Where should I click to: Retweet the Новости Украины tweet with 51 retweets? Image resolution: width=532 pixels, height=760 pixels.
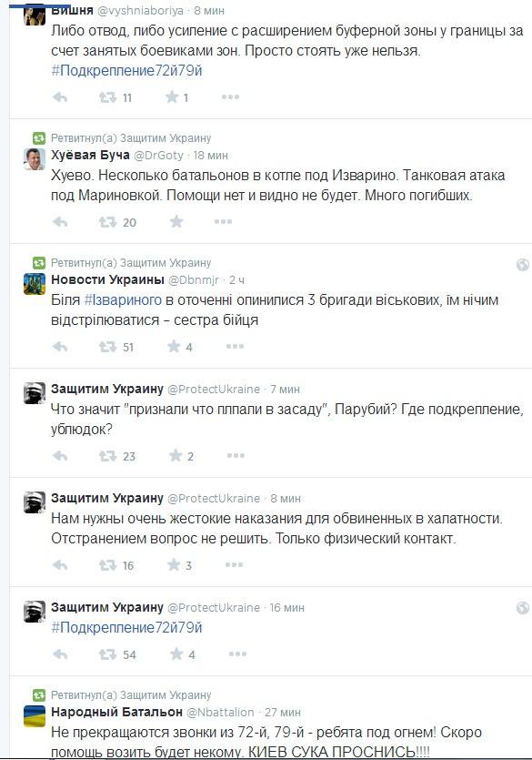107,347
